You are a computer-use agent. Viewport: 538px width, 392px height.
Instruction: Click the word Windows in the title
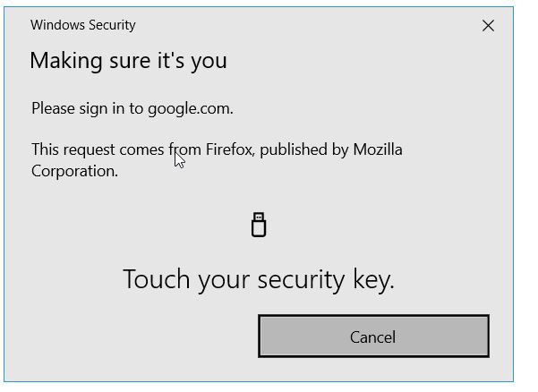pos(57,25)
